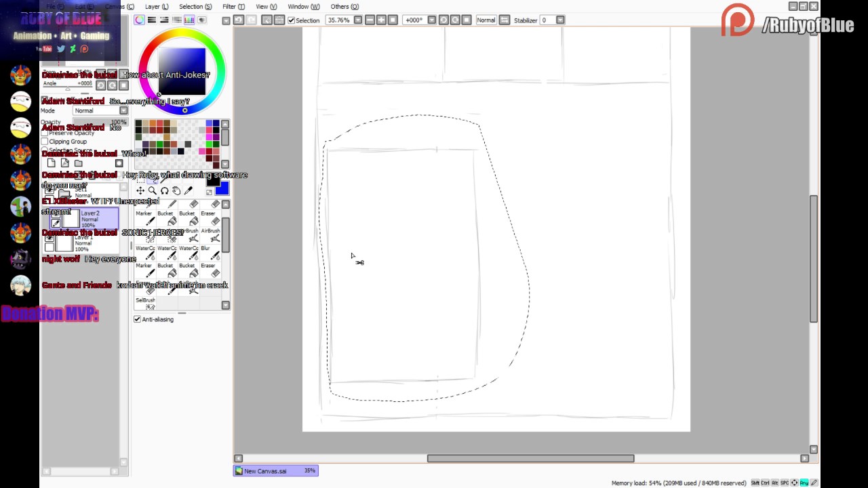
Task: Click the black foreground color box
Action: click(x=212, y=180)
